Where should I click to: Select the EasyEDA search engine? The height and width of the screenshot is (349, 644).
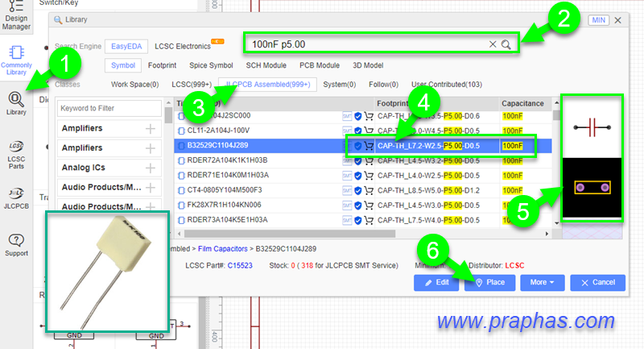point(126,47)
